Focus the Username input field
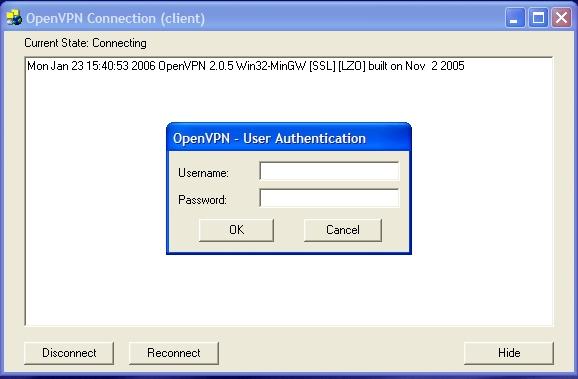 [x=329, y=171]
